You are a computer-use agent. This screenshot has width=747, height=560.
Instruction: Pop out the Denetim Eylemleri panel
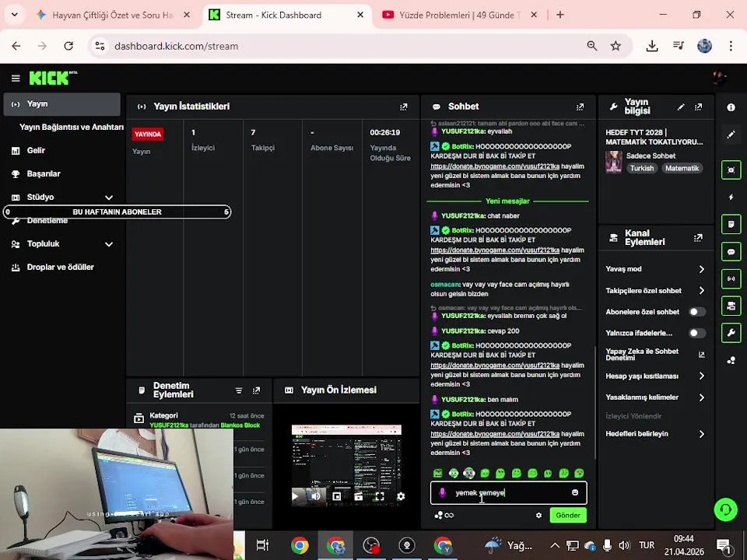click(256, 390)
